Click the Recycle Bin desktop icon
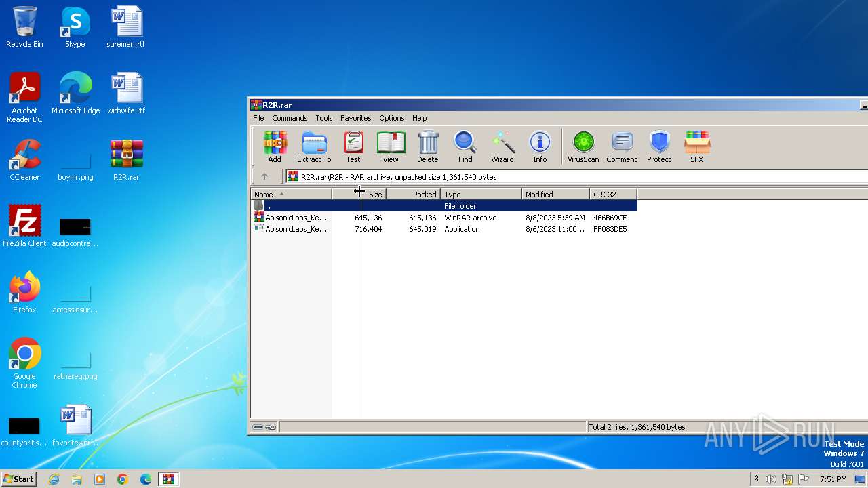 [x=24, y=27]
